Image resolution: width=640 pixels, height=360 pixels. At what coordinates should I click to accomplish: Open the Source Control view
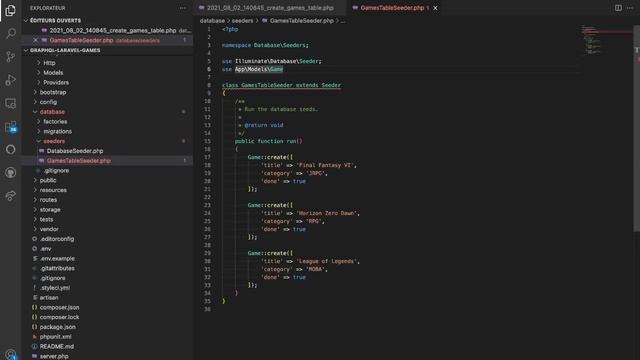(x=11, y=56)
